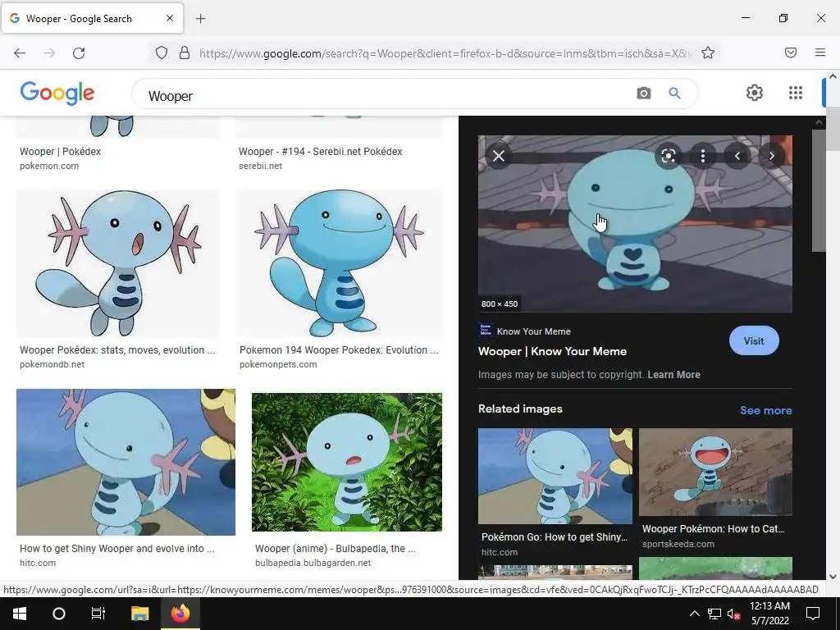This screenshot has height=630, width=840.
Task: Open the network status tray icon
Action: click(x=714, y=614)
